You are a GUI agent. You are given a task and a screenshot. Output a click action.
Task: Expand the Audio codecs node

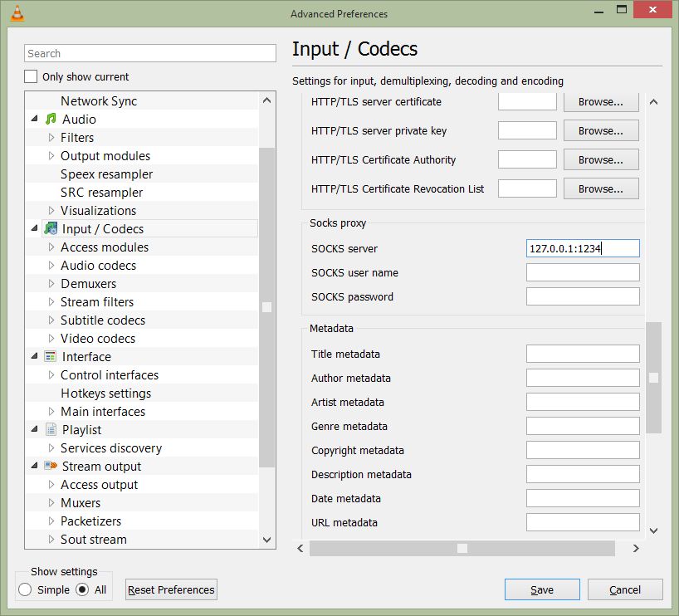(51, 265)
